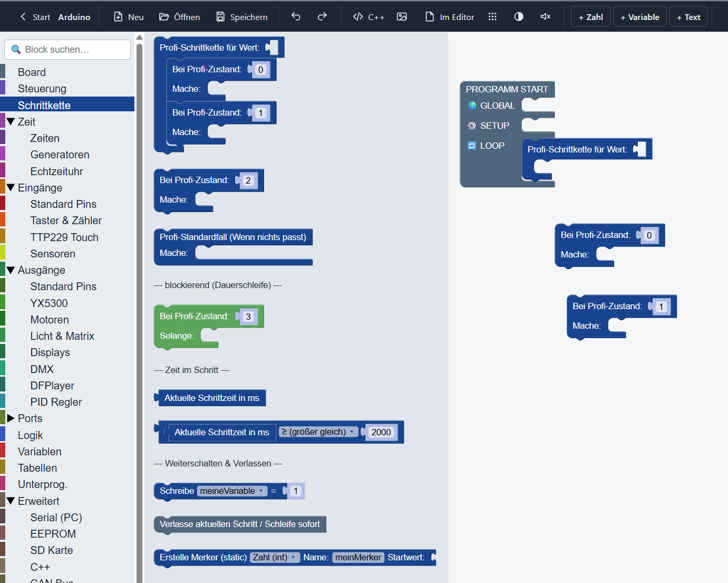
Task: Select the PID Regler subcategory
Action: [x=67, y=402]
